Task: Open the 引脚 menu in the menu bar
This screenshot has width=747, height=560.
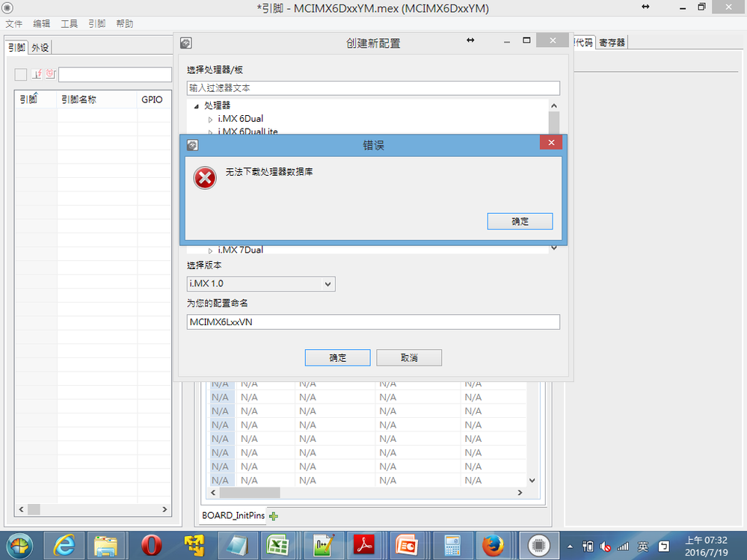Action: (x=96, y=24)
